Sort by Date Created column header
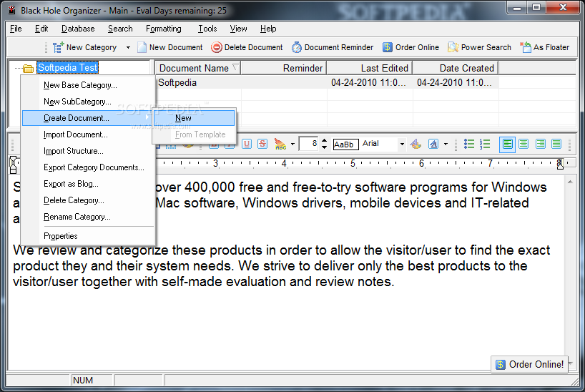This screenshot has height=392, width=585. pos(456,68)
